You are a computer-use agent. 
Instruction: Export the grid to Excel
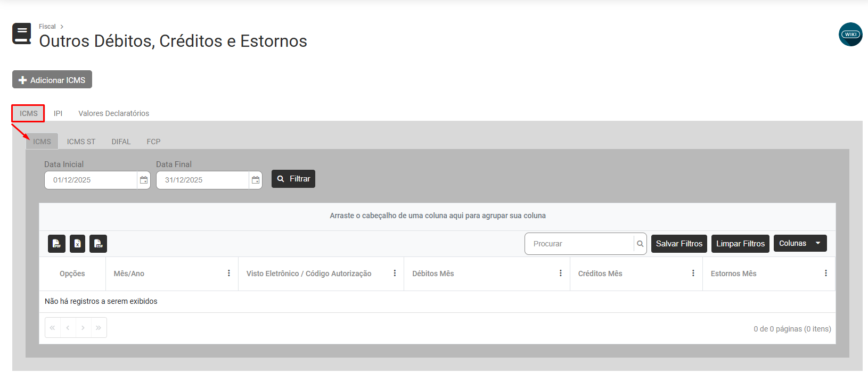(x=77, y=244)
